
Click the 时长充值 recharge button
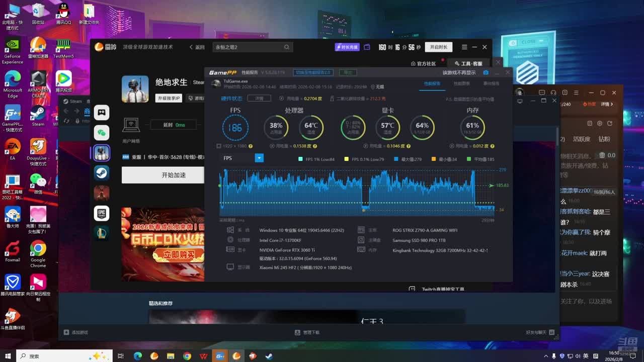coord(347,47)
